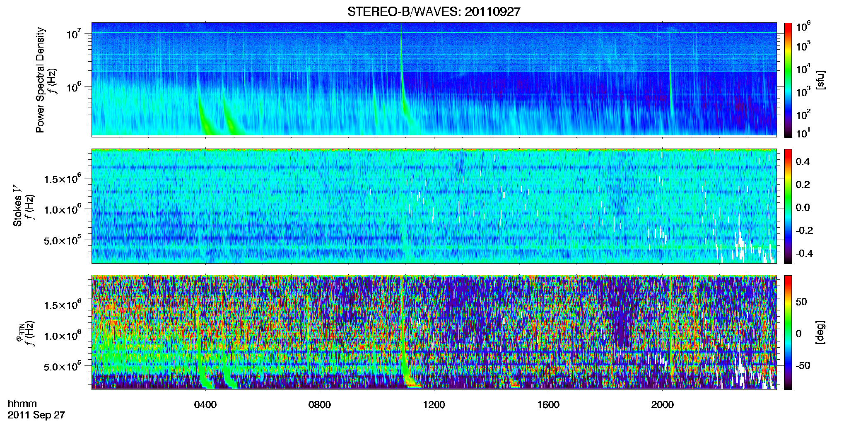Image resolution: width=868 pixels, height=447 pixels.
Task: Click the [deg] colorbar unit label
Action: click(x=820, y=332)
